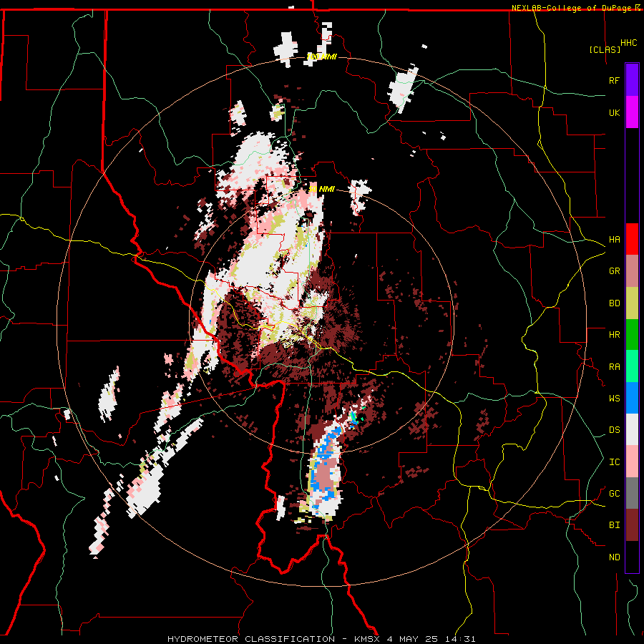Click the 'BI' legend label
The height and width of the screenshot is (644, 644).
click(614, 525)
